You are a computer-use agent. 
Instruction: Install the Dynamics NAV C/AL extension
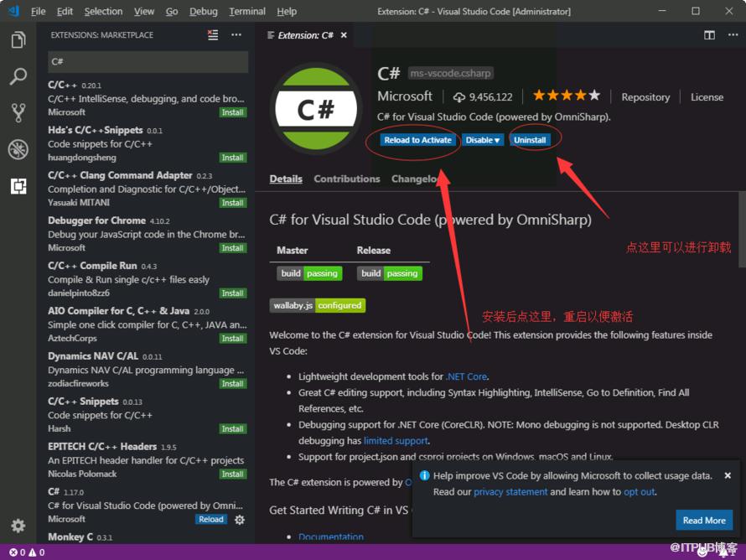(x=233, y=383)
